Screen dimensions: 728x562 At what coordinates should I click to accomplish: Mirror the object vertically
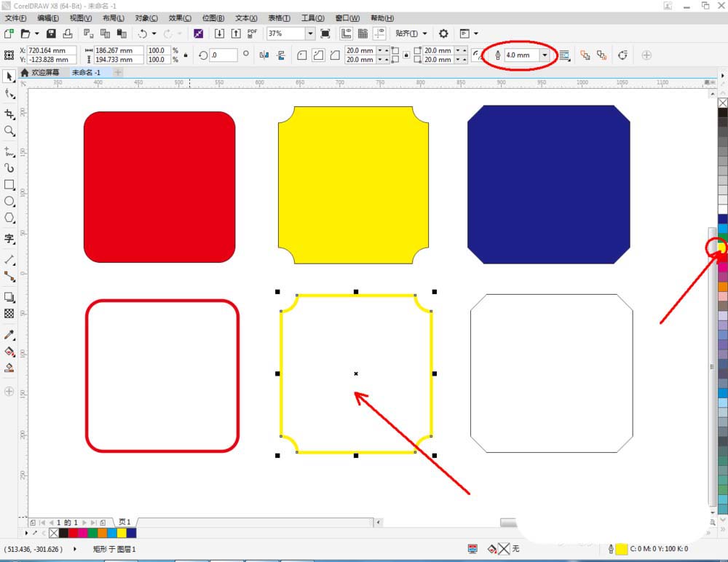(281, 55)
